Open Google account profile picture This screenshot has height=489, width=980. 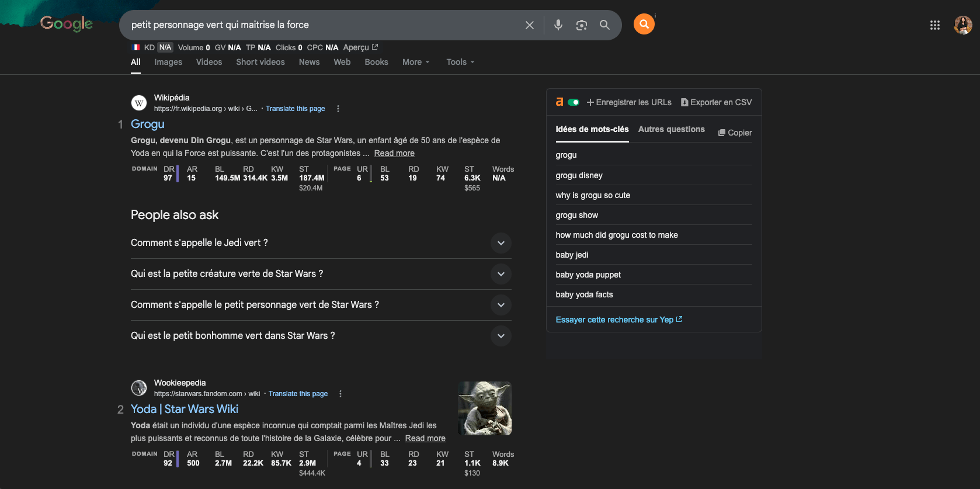pos(963,25)
